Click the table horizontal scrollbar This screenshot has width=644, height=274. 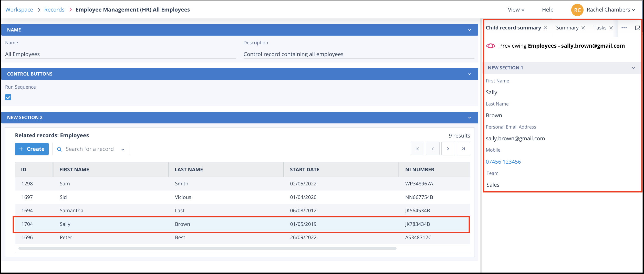pos(207,248)
